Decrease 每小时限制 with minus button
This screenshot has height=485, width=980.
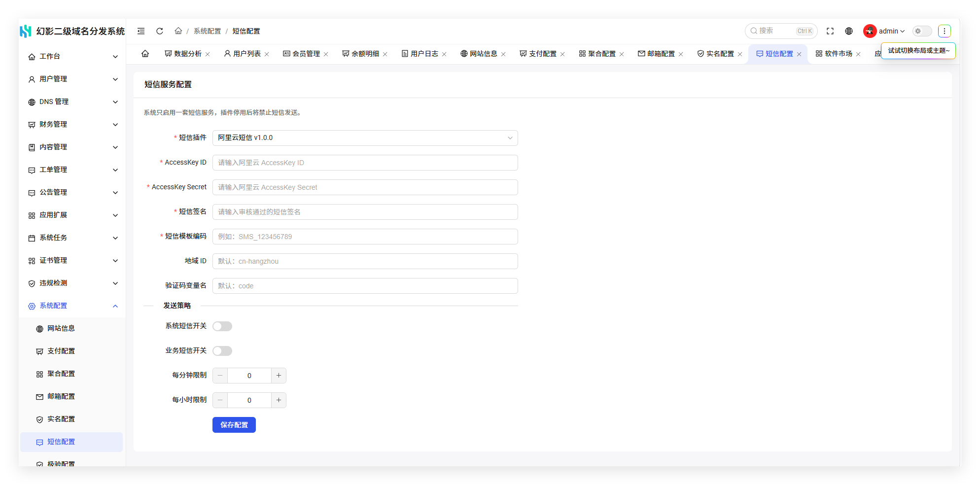point(220,400)
